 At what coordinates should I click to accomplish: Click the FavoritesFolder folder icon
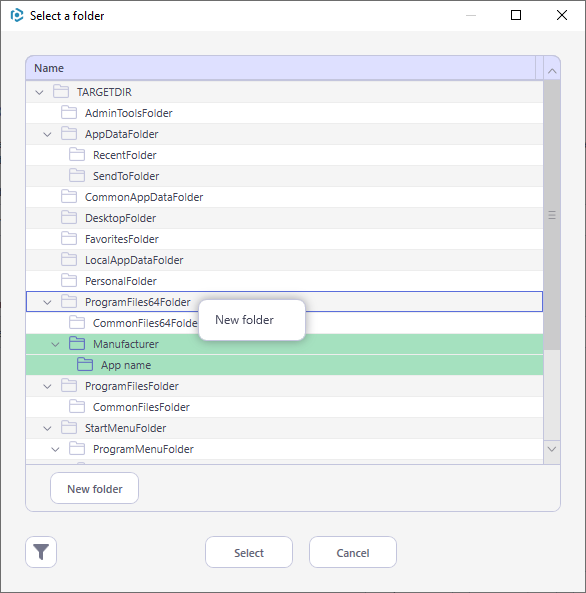point(69,238)
